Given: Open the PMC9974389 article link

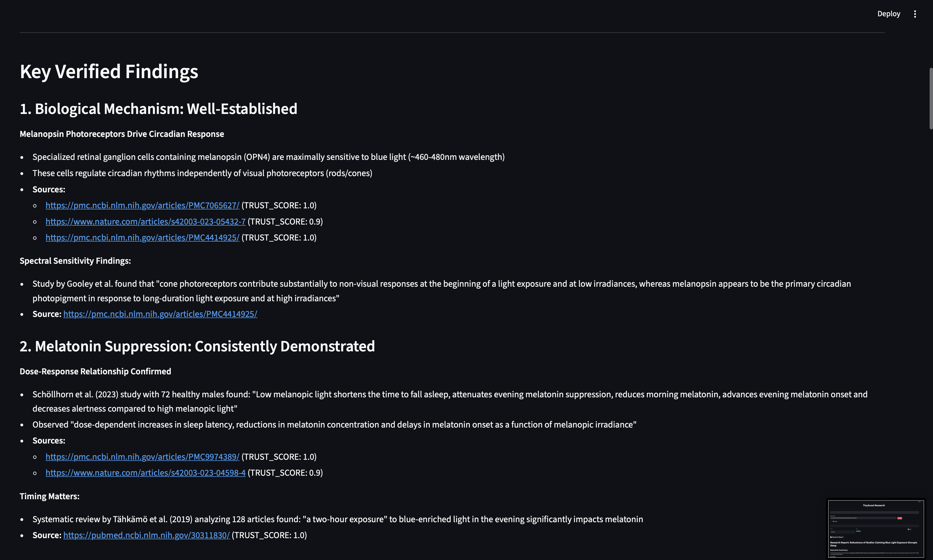Looking at the screenshot, I should tap(142, 457).
